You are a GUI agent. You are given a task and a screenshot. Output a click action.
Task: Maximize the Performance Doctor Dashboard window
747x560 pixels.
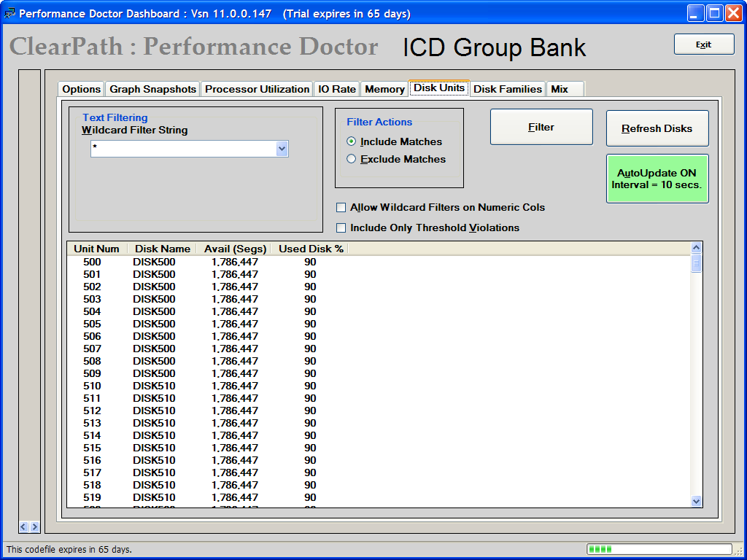pos(715,13)
